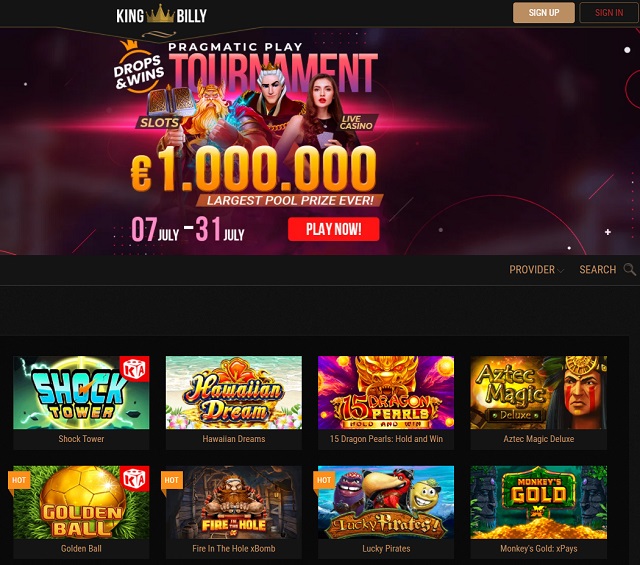
Task: Click the SIGN IN button
Action: (x=609, y=13)
